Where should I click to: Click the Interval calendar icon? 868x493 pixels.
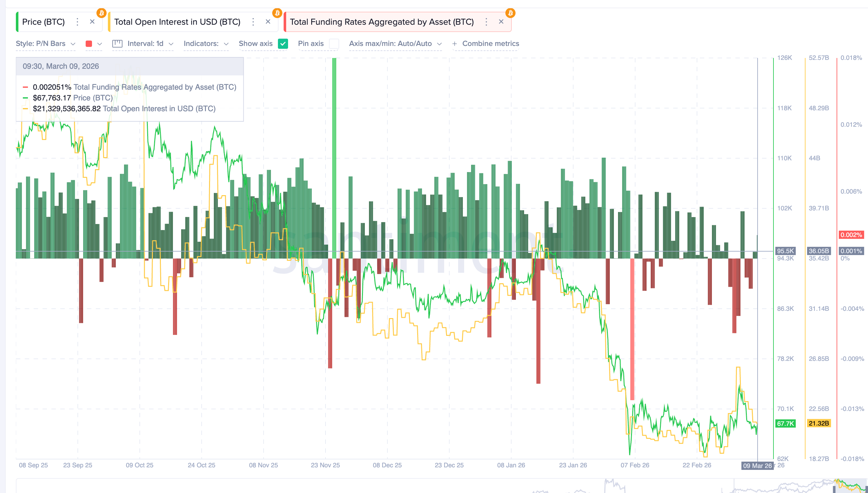tap(117, 44)
